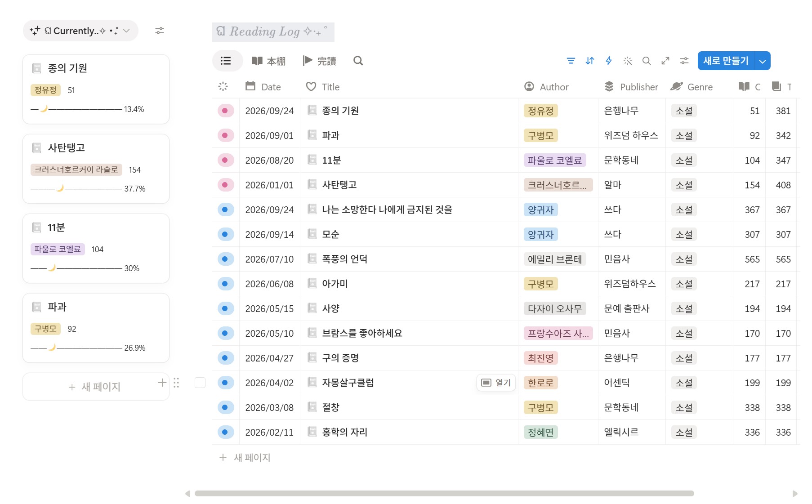Click the plus icon left of 자몽살구클럽 row
Viewport: 812px width, 504px height.
tap(162, 383)
